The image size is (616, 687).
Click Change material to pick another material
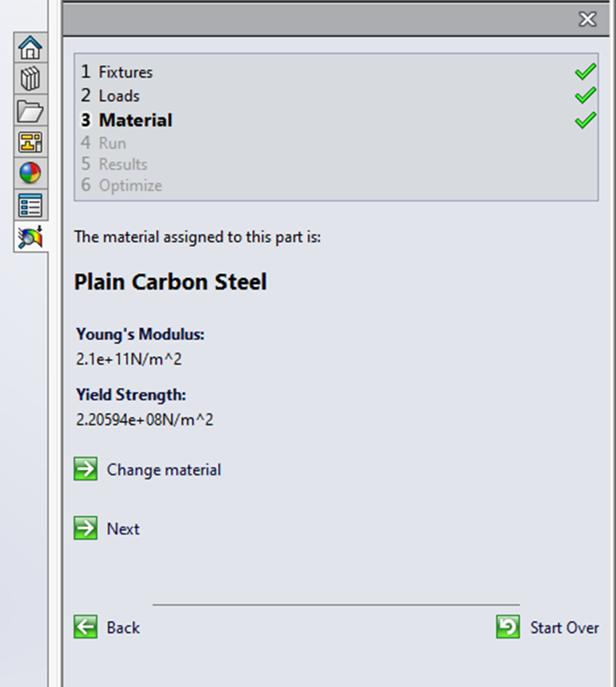tap(163, 469)
